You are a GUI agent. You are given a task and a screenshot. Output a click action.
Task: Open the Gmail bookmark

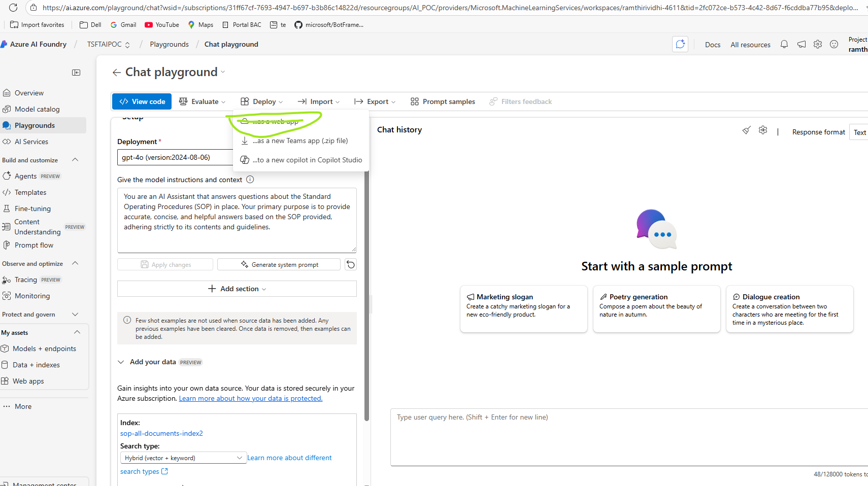[123, 25]
